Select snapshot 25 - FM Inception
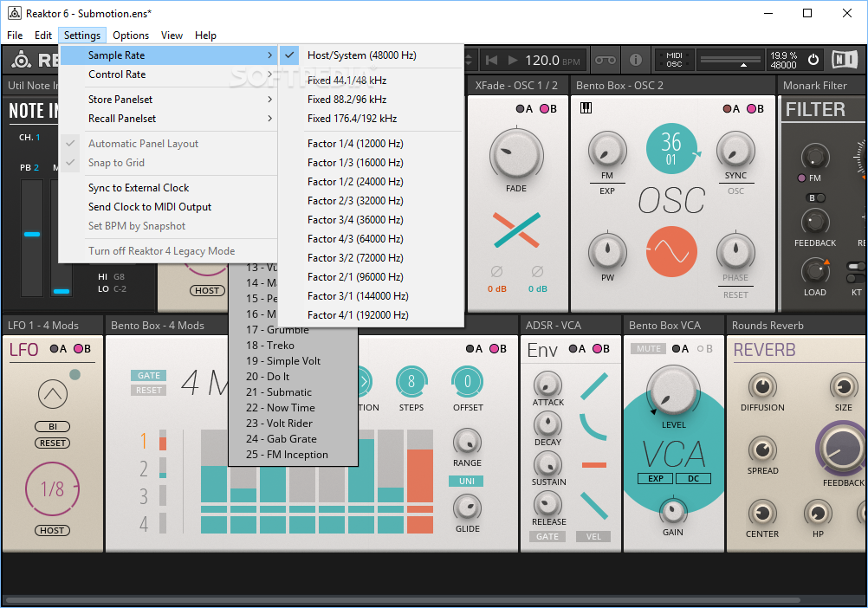 [293, 455]
